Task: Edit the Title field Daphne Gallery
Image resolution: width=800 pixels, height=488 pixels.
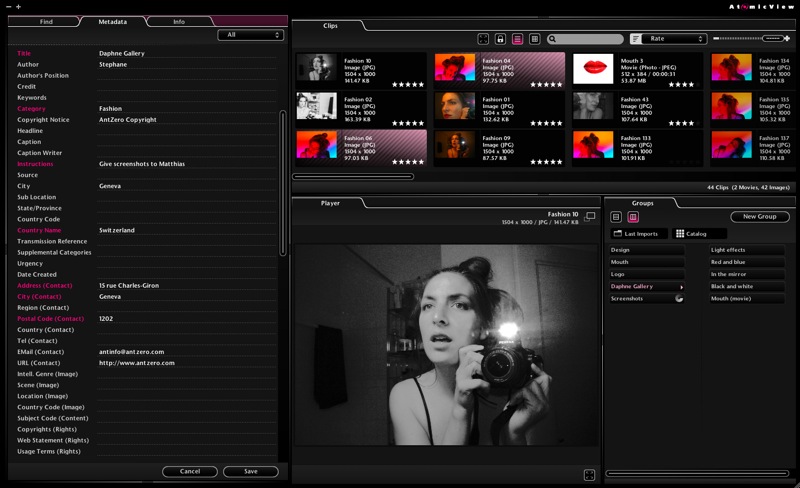Action: (x=187, y=53)
